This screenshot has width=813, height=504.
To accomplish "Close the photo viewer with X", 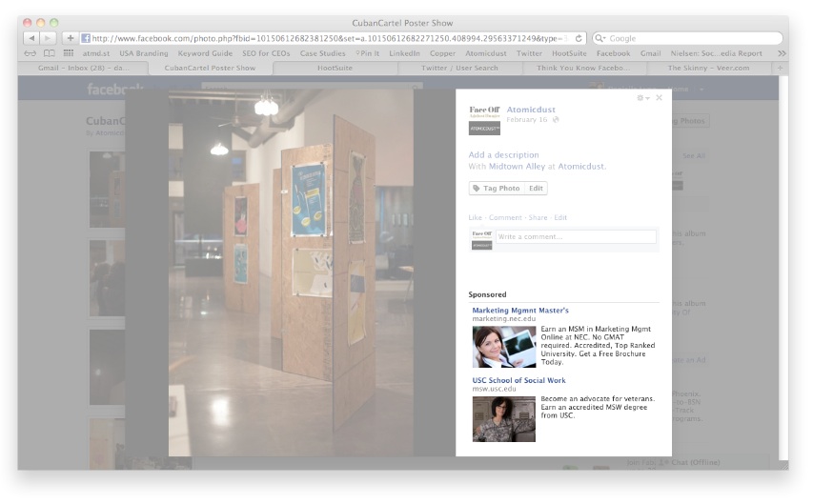I will pyautogui.click(x=659, y=97).
